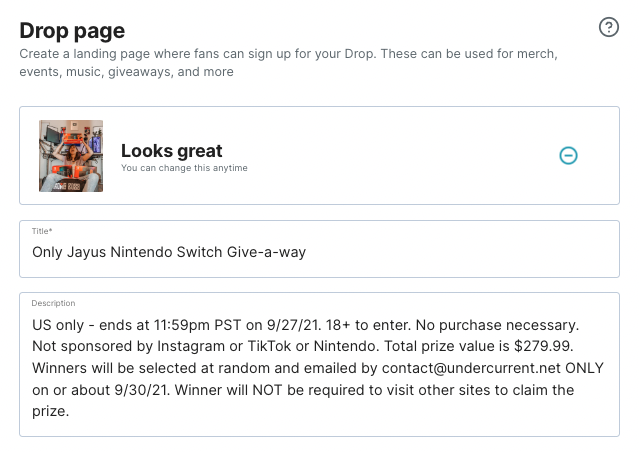Image resolution: width=639 pixels, height=452 pixels.
Task: Remove the uploaded image with minus icon
Action: [x=568, y=155]
